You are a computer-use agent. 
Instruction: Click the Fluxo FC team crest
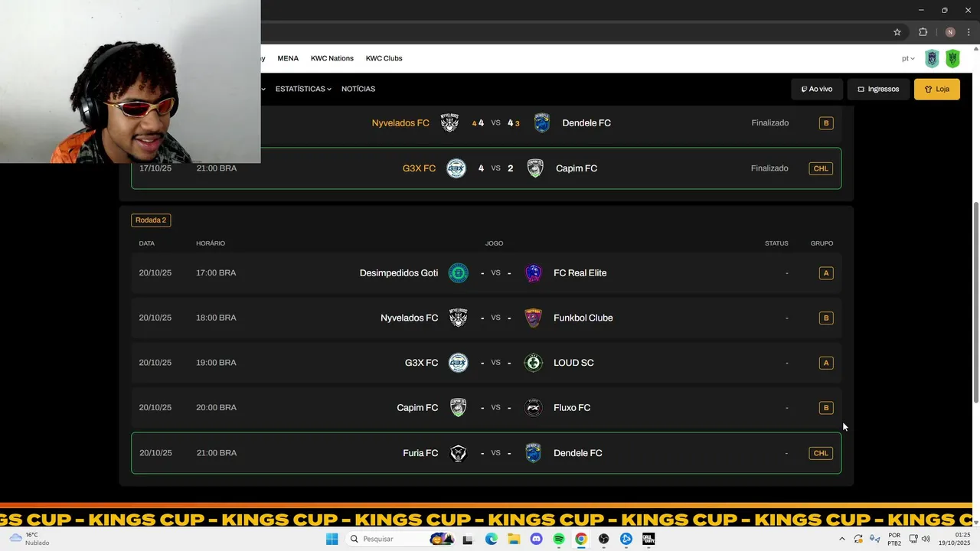(x=534, y=408)
